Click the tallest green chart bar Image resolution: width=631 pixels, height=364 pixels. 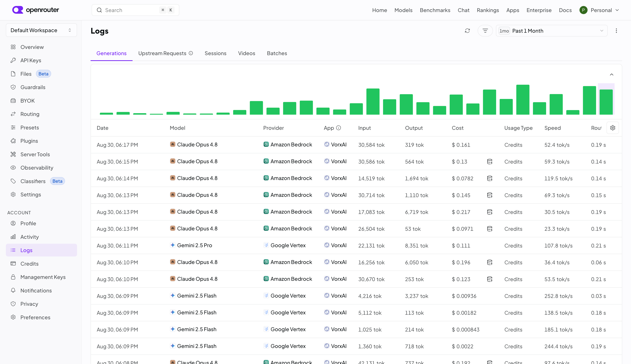point(523,100)
